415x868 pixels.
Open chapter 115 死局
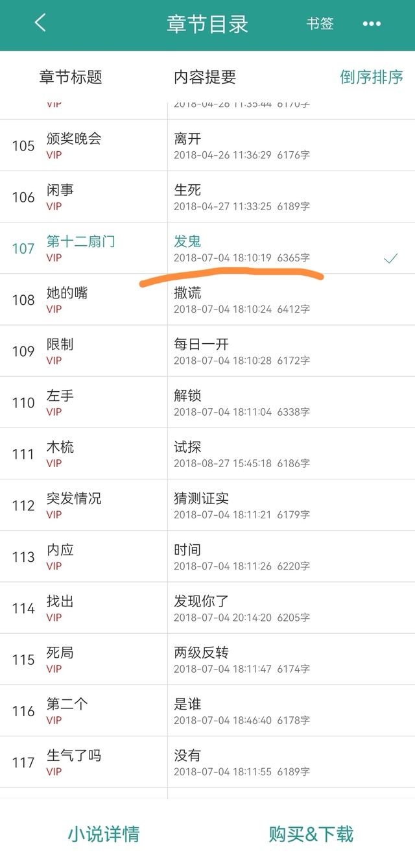point(60,653)
